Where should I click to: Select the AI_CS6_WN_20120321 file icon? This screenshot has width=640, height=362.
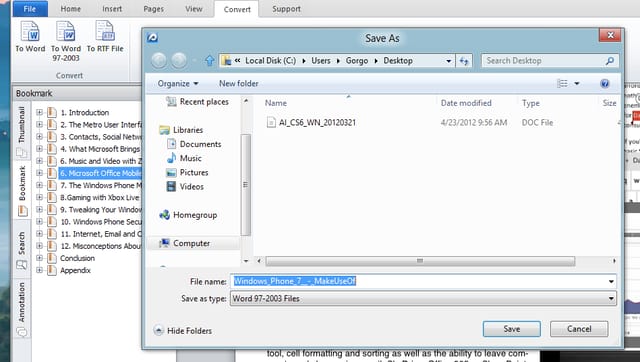pyautogui.click(x=271, y=122)
